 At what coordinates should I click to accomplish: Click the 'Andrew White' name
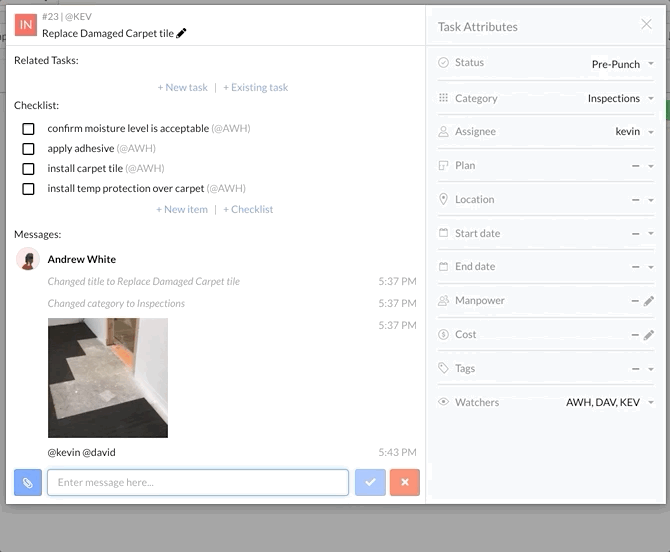[82, 259]
